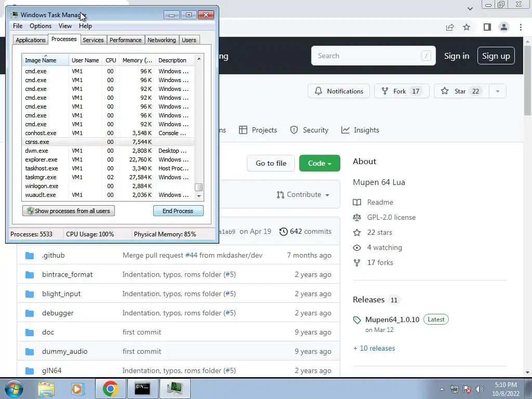Expand the green Code dropdown
The width and height of the screenshot is (532, 399).
point(320,163)
